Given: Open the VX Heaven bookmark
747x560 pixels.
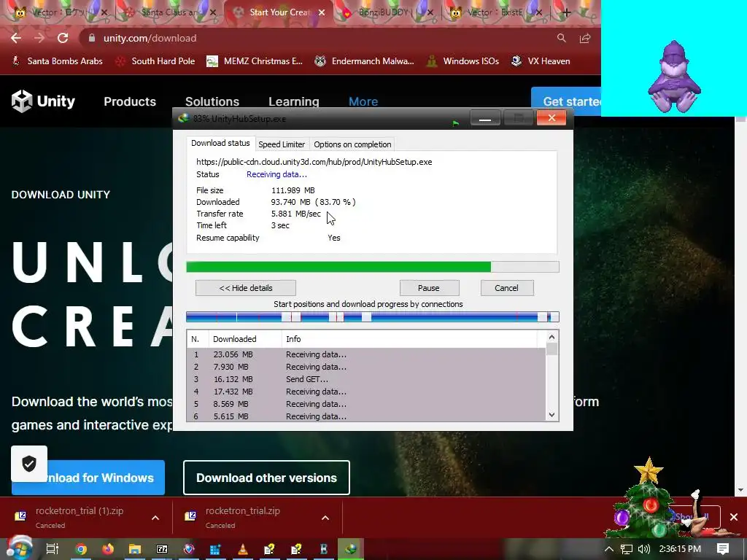Looking at the screenshot, I should pos(541,61).
